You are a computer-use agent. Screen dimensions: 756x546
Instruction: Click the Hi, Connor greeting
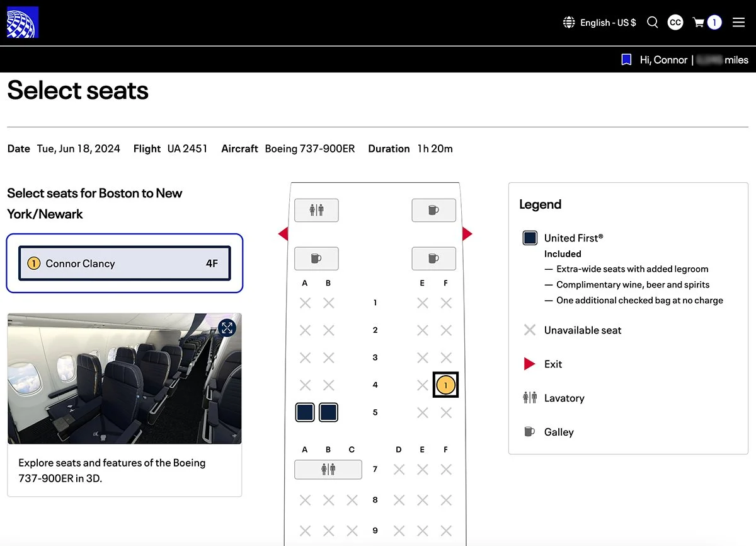click(663, 60)
